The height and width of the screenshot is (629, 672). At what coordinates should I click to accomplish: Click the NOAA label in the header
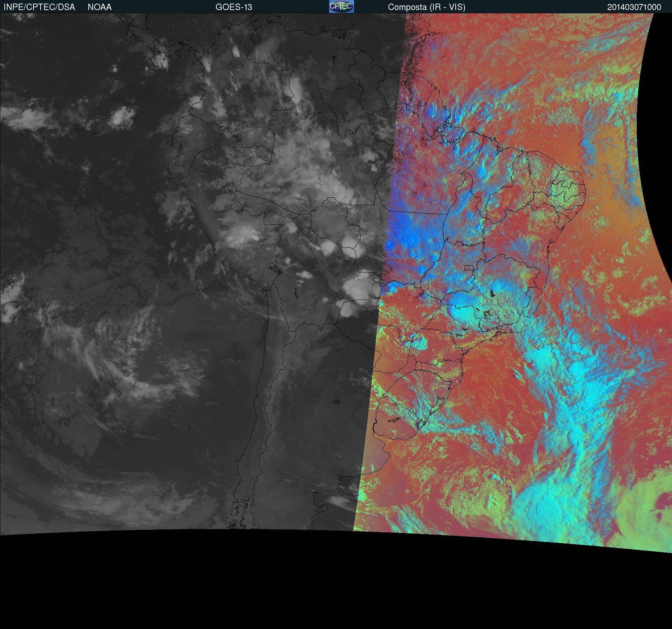[x=100, y=7]
